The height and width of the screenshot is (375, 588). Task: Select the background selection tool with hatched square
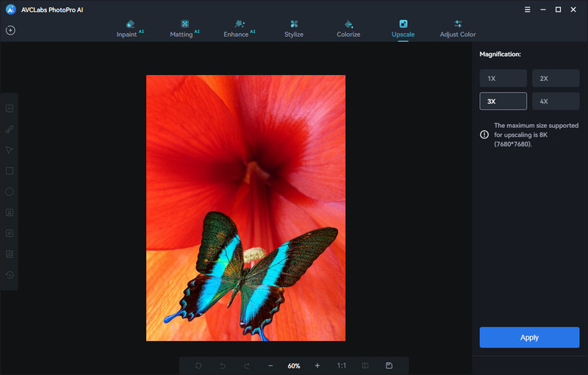tap(10, 233)
